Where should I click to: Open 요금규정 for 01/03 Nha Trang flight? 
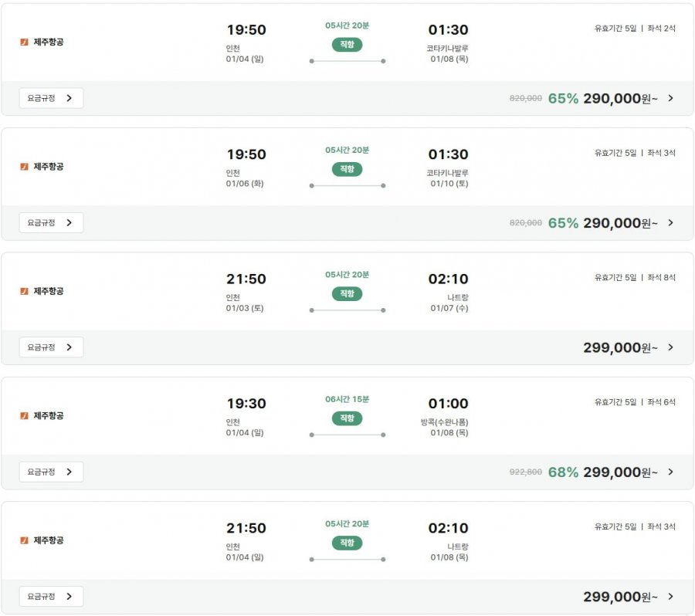tap(51, 347)
